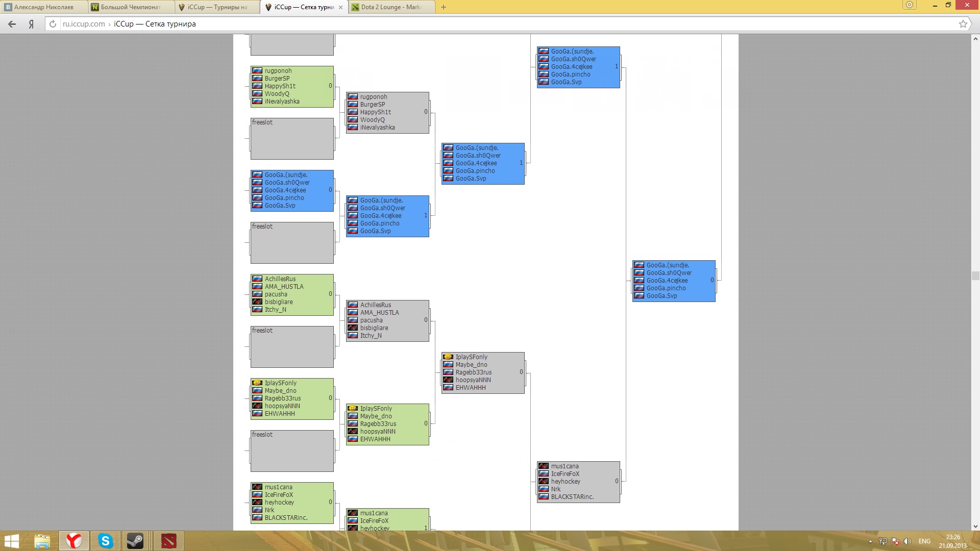Open new tab with plus button
Screen dimensions: 980x551
pos(444,7)
